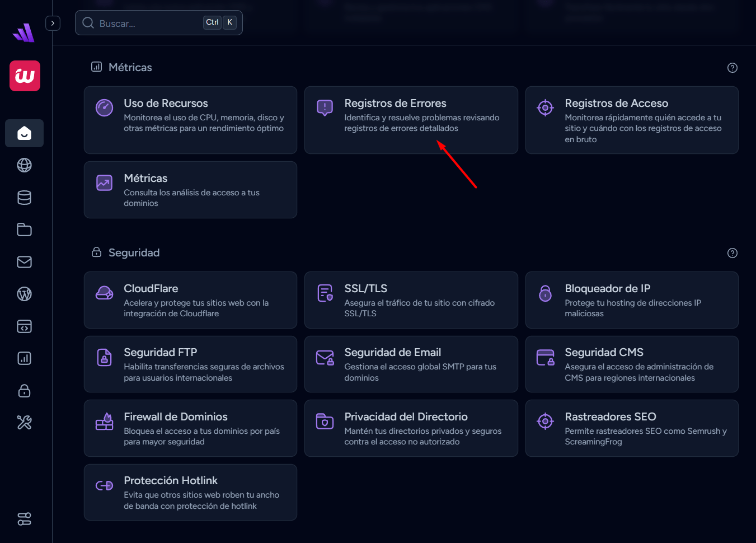Open help for the Métricas section
The width and height of the screenshot is (756, 543).
[x=732, y=68]
